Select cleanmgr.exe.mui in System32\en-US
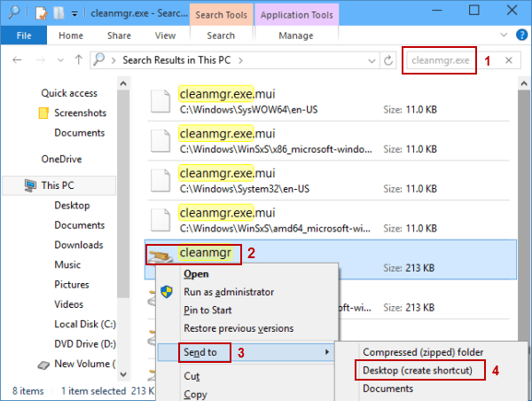 pos(328,180)
